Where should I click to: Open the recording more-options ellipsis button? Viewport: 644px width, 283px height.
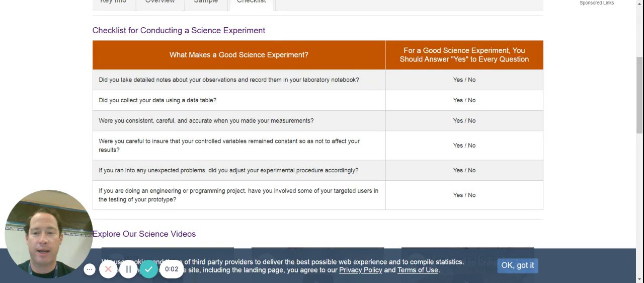[90, 269]
